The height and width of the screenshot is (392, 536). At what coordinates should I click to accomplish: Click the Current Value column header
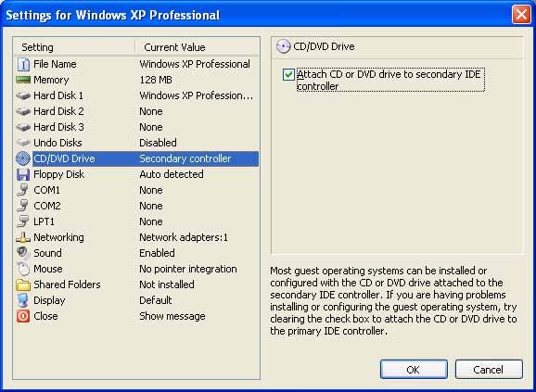tap(197, 47)
